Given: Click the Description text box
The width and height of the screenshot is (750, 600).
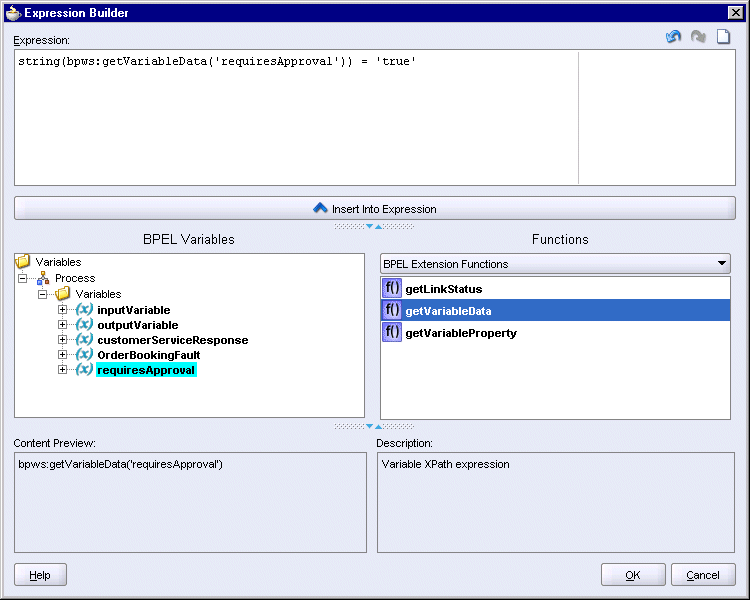Looking at the screenshot, I should 556,502.
